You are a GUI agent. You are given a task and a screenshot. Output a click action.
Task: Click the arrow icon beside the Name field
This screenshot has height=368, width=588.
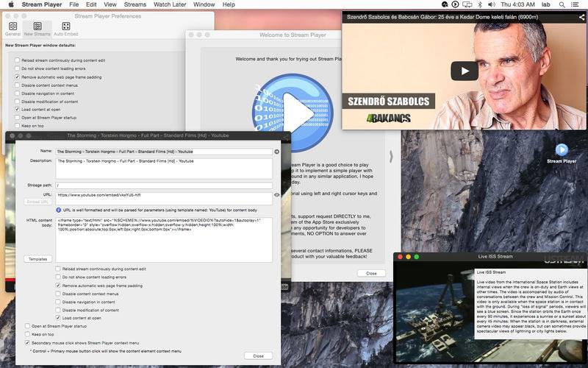(277, 152)
